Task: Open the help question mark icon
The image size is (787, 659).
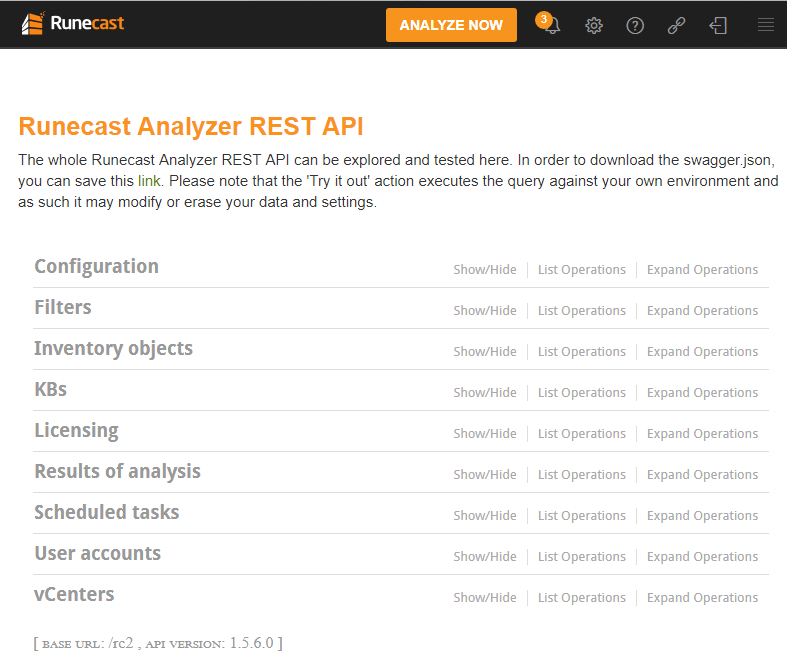Action: coord(635,26)
